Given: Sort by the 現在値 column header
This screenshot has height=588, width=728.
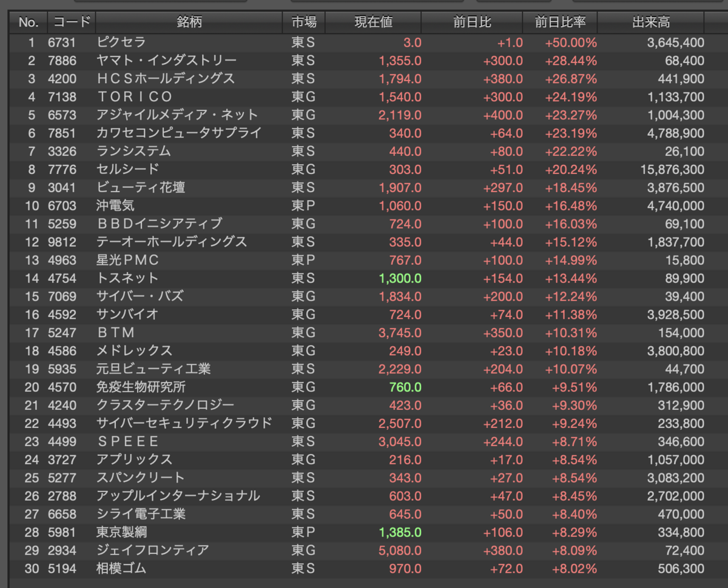Looking at the screenshot, I should 374,22.
